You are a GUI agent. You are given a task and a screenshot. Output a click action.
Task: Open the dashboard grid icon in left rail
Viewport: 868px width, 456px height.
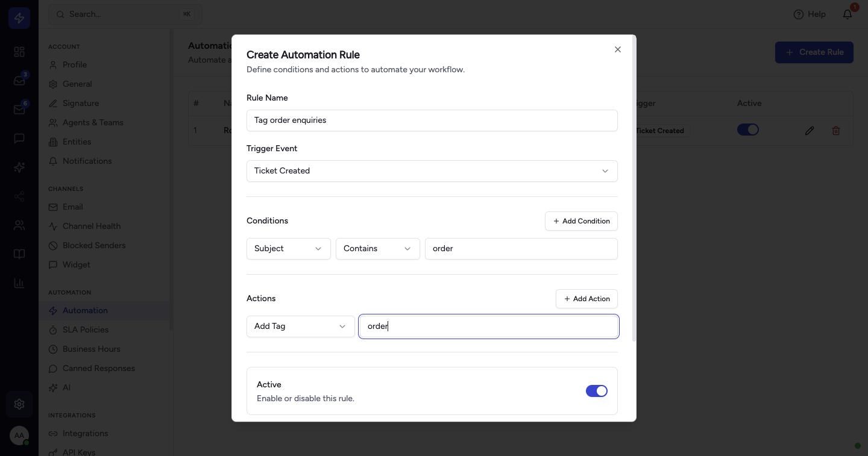point(19,52)
